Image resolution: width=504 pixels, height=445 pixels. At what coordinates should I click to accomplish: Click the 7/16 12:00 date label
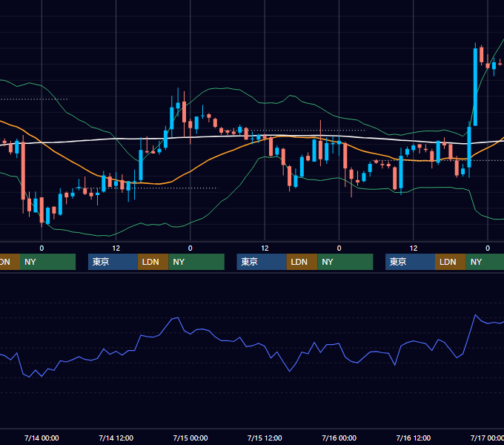pyautogui.click(x=414, y=438)
